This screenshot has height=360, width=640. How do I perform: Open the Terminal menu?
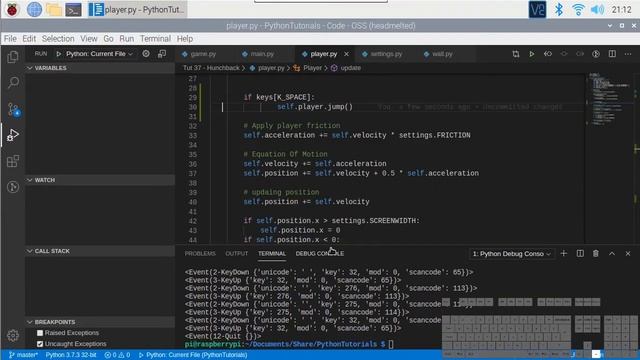[x=156, y=39]
